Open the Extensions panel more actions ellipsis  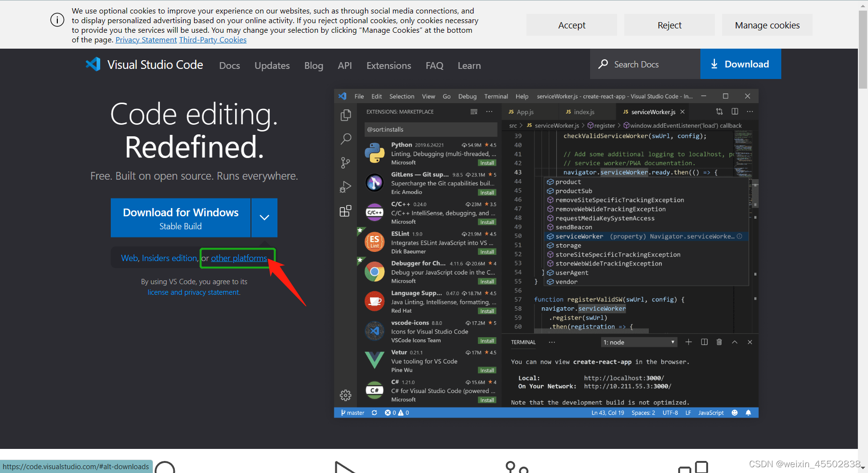tap(489, 111)
